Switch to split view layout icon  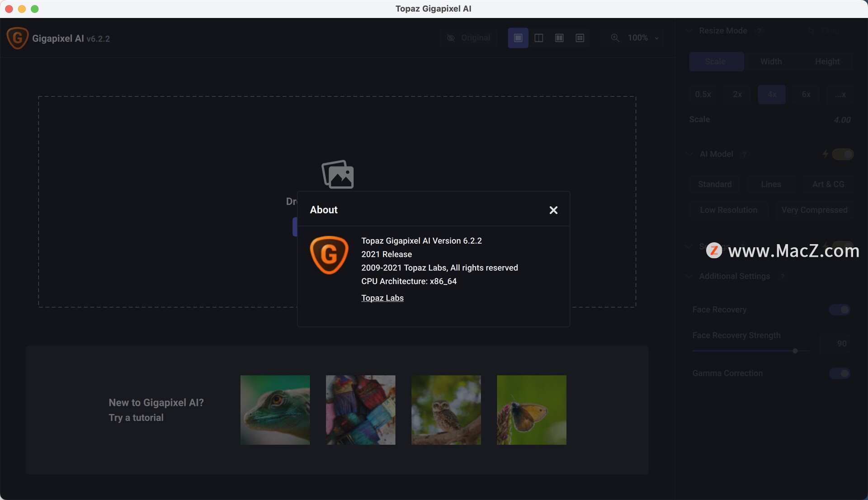tap(538, 38)
